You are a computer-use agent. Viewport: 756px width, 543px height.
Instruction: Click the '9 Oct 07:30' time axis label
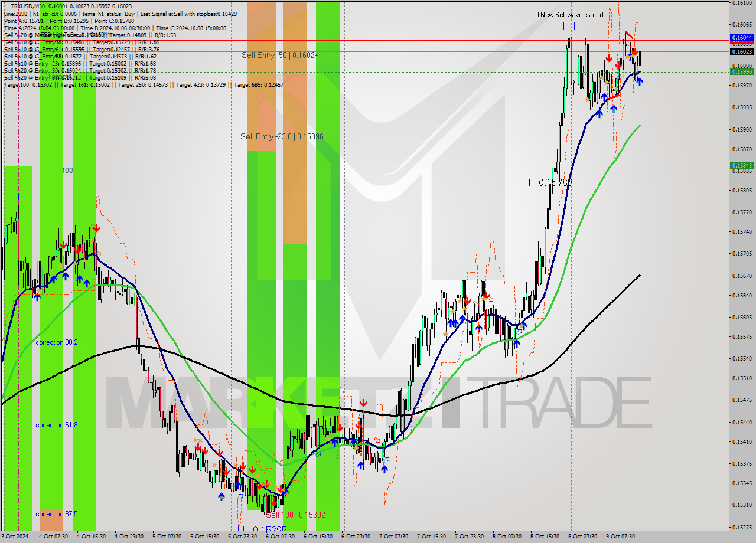pos(620,537)
